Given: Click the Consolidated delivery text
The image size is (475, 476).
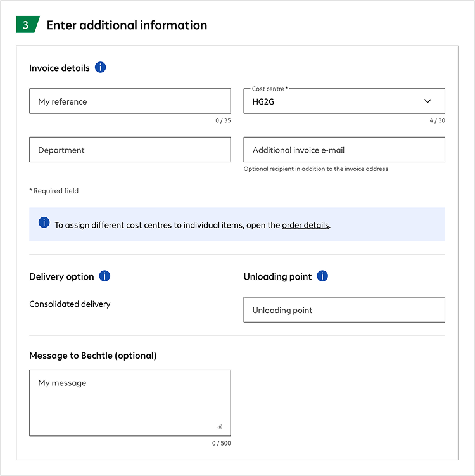Looking at the screenshot, I should 70,304.
